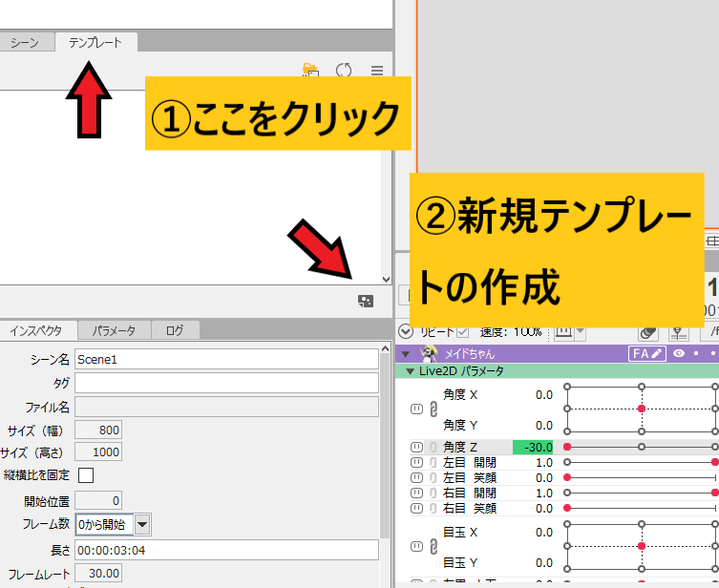Collapse the Live2D パラメータ group
Image resolution: width=719 pixels, height=588 pixels.
pyautogui.click(x=410, y=371)
